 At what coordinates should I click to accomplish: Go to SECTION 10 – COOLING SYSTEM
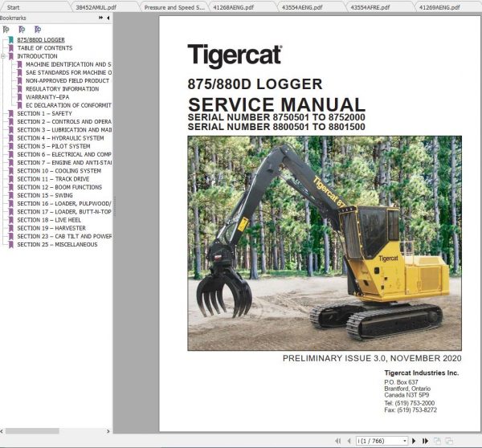[x=59, y=171]
